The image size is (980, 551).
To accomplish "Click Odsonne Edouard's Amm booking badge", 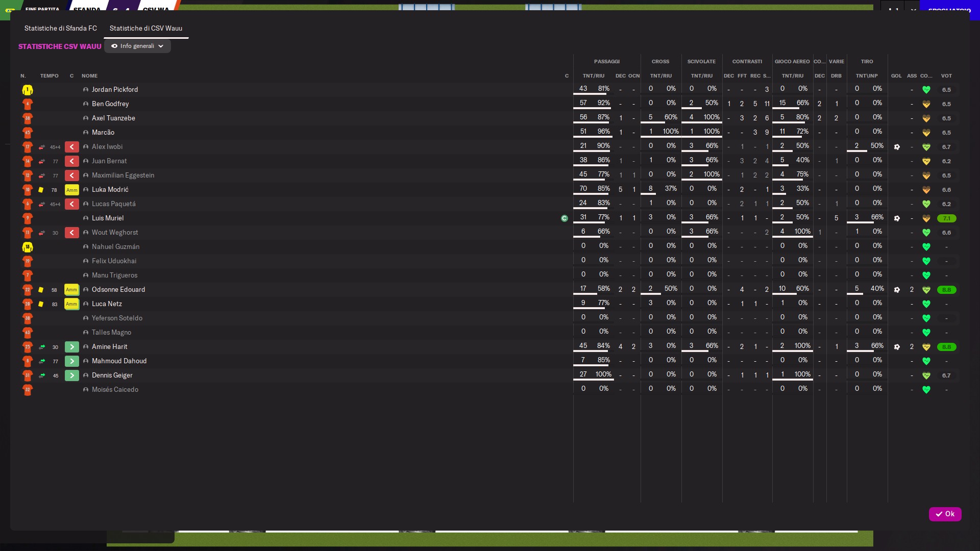I will tap(72, 290).
